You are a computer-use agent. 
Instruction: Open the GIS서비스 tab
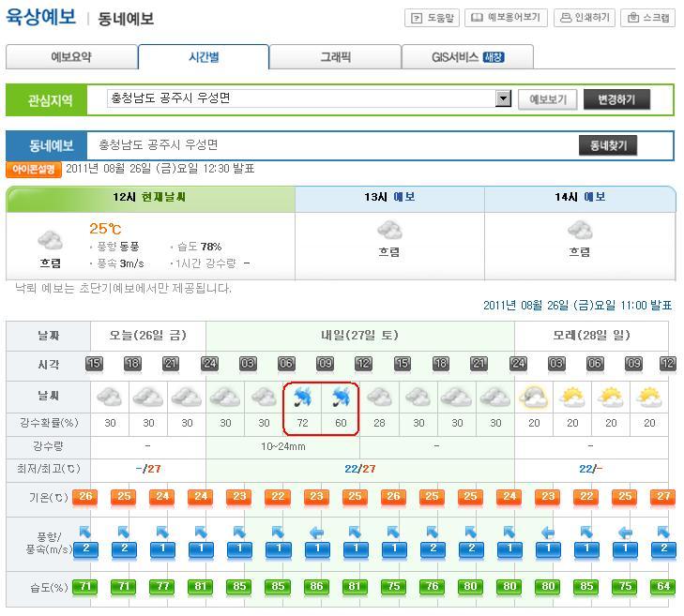point(467,57)
